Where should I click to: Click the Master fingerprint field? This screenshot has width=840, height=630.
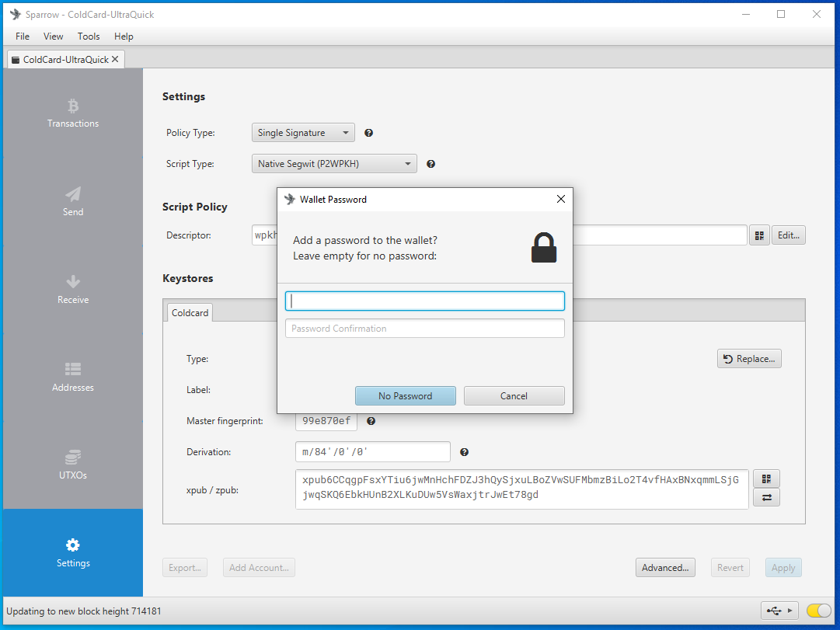[x=326, y=421]
